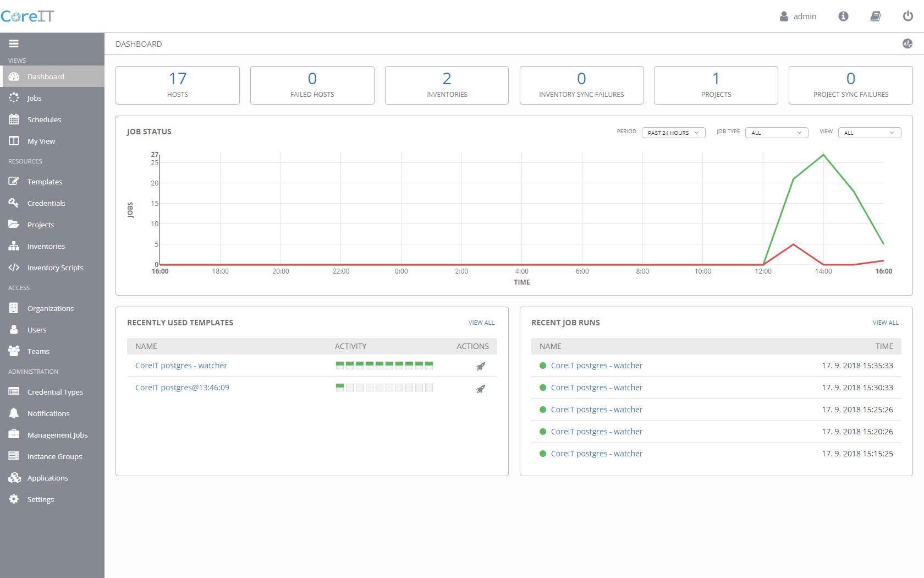Image resolution: width=924 pixels, height=578 pixels.
Task: Open the CoreIT postgres@13:46:09 template link
Action: click(182, 388)
